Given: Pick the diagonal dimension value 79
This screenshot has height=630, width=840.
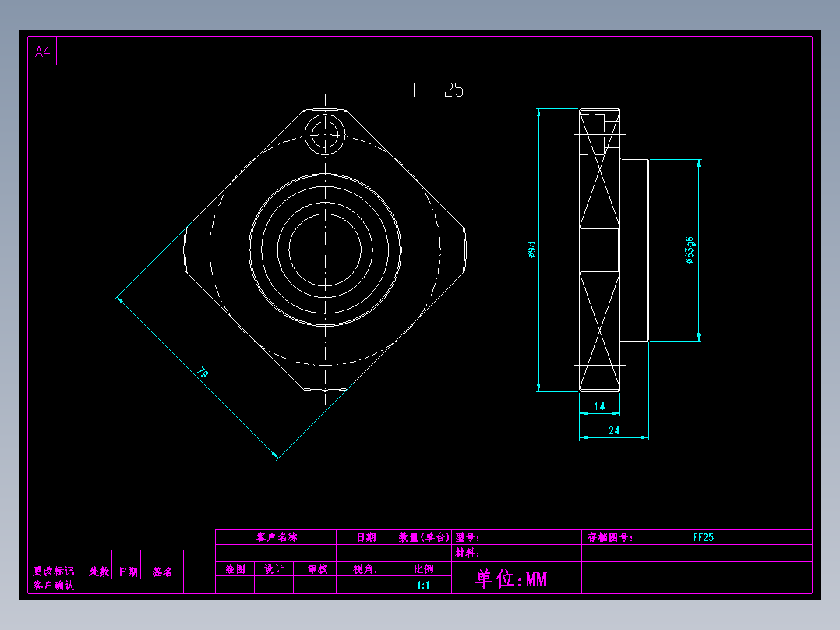Looking at the screenshot, I should coord(203,372).
